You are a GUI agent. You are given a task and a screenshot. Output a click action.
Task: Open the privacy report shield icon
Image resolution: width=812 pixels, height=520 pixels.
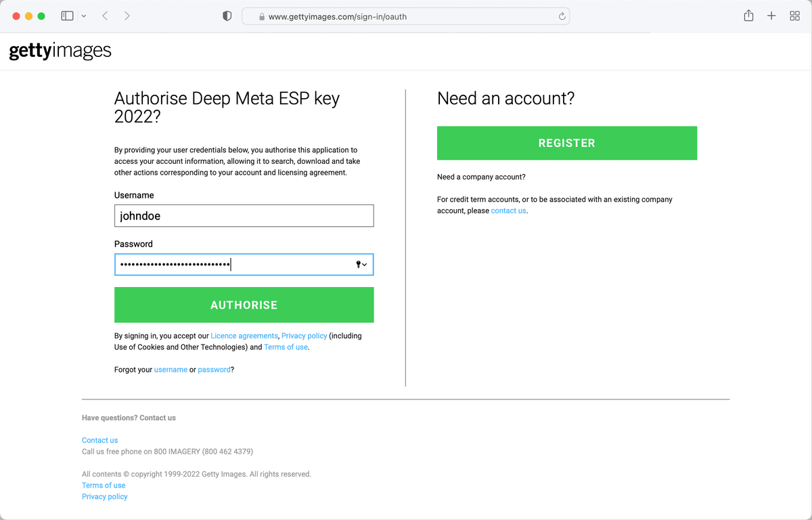[227, 16]
